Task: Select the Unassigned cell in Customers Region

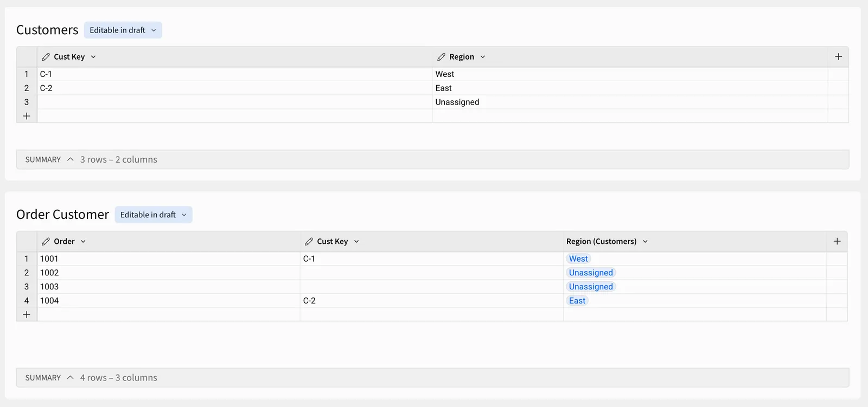Action: [x=630, y=102]
